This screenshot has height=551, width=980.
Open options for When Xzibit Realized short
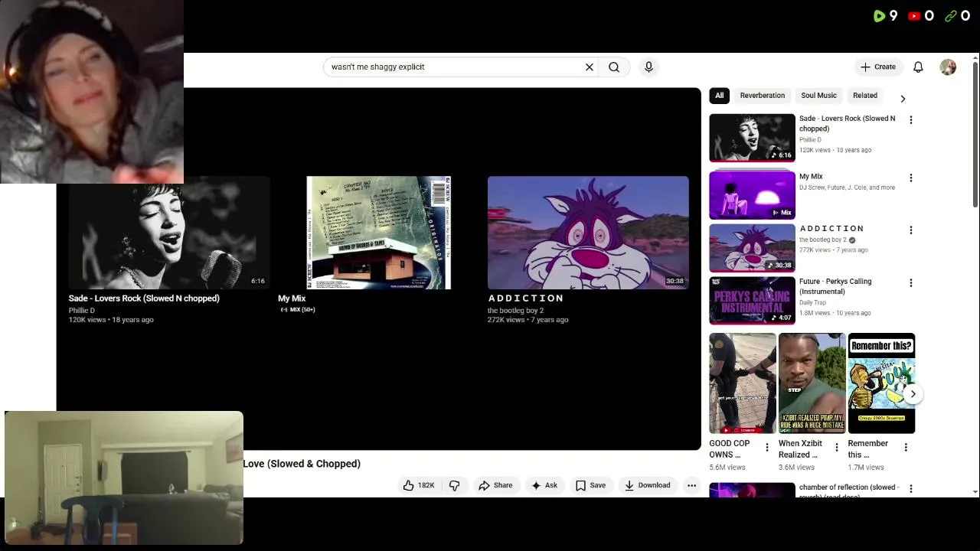click(836, 448)
